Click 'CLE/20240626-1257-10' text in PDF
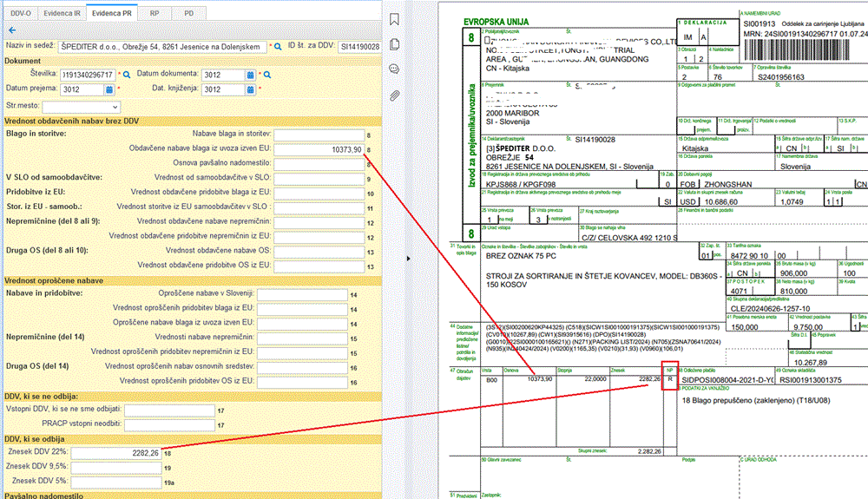Image resolution: width=868 pixels, height=499 pixels. (x=770, y=309)
